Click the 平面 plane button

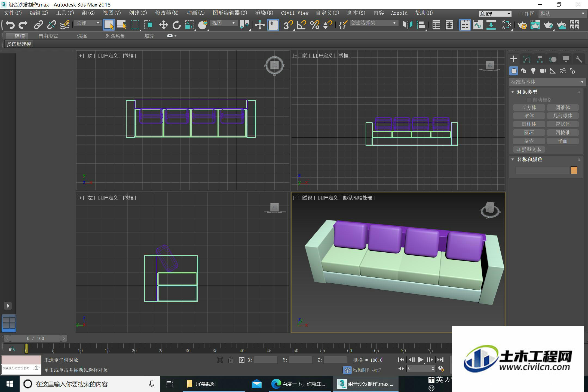[x=563, y=141]
